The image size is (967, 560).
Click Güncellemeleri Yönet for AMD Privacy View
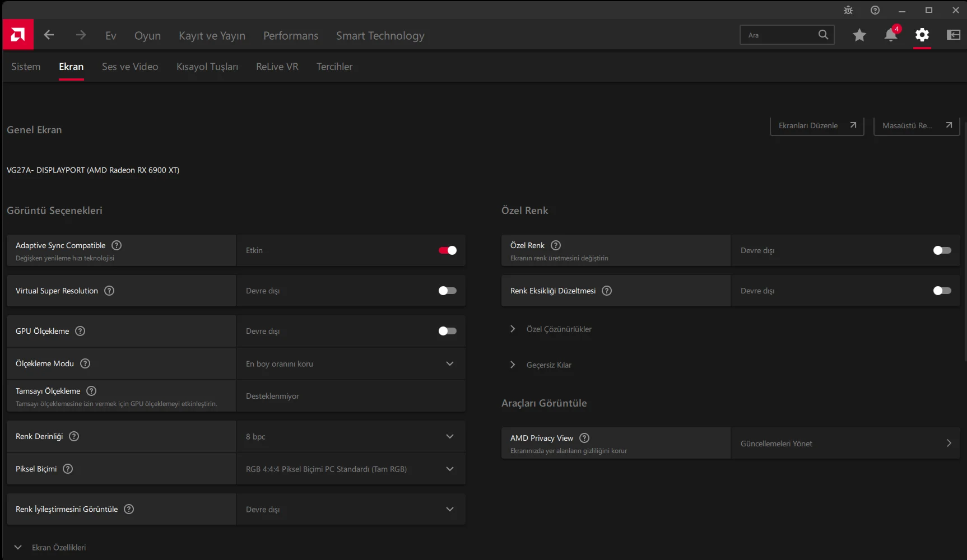click(845, 444)
